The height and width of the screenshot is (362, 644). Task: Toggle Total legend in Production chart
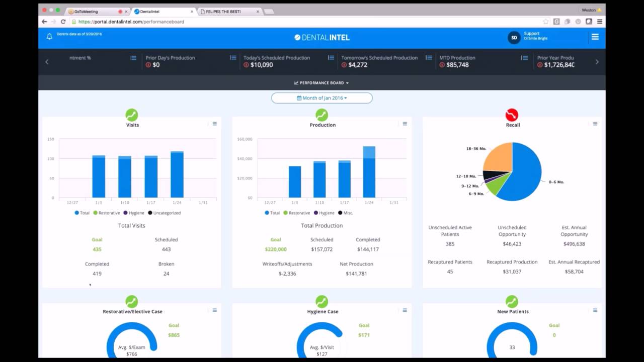(x=272, y=213)
